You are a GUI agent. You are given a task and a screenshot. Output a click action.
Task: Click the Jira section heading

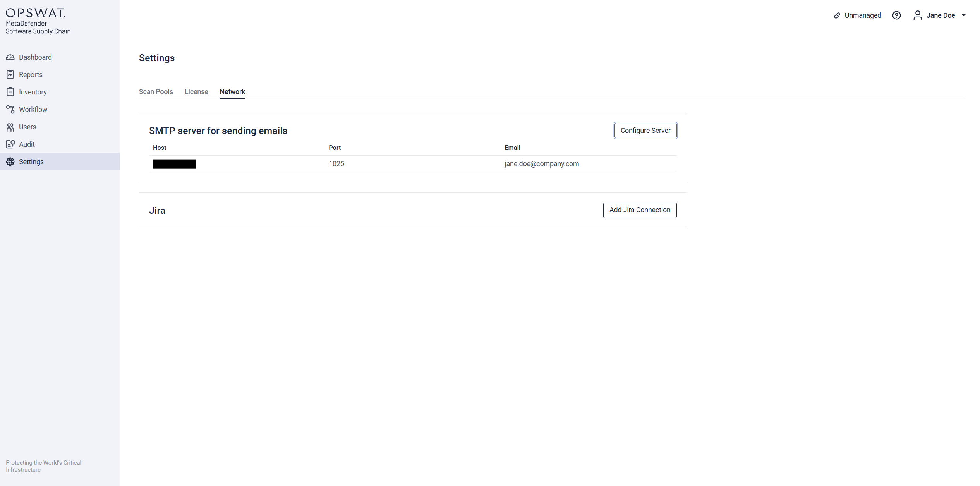157,210
